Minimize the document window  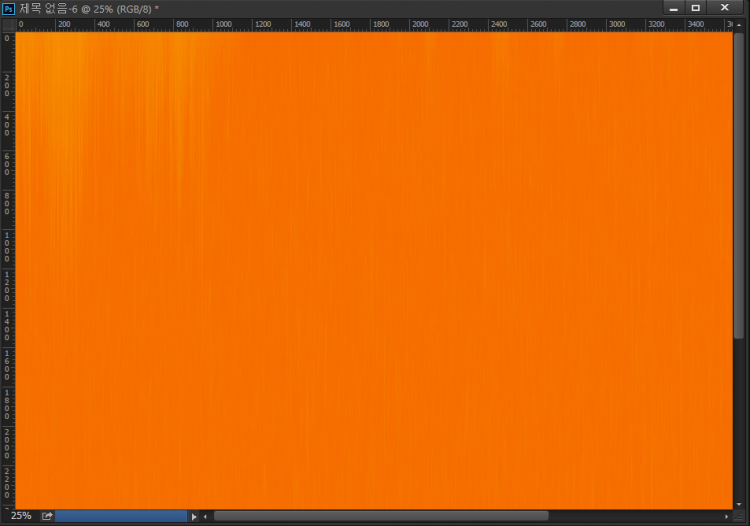coord(673,8)
